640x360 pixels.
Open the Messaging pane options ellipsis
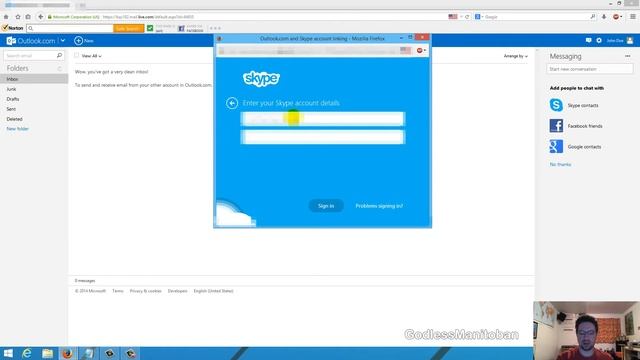pyautogui.click(x=627, y=56)
